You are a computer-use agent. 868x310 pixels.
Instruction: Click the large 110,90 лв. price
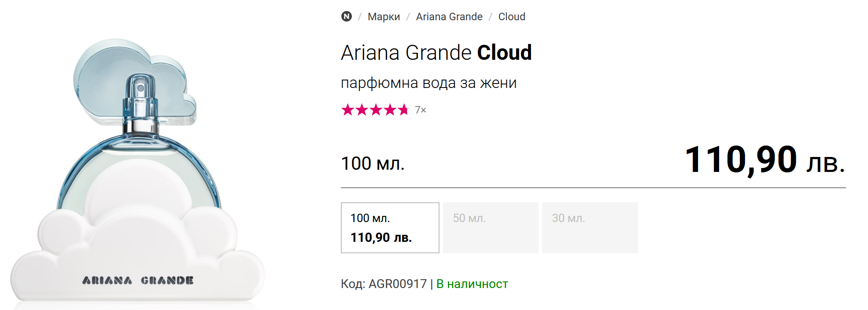click(765, 160)
